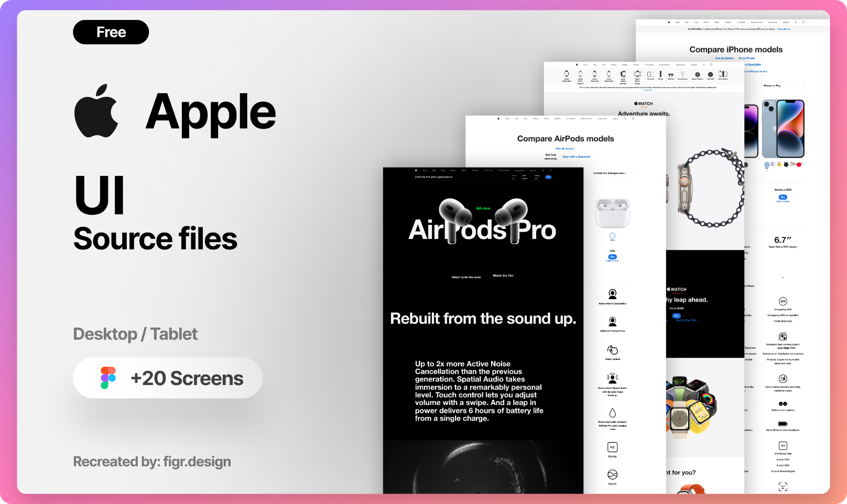Select white color circle under AirPods case

click(x=612, y=236)
